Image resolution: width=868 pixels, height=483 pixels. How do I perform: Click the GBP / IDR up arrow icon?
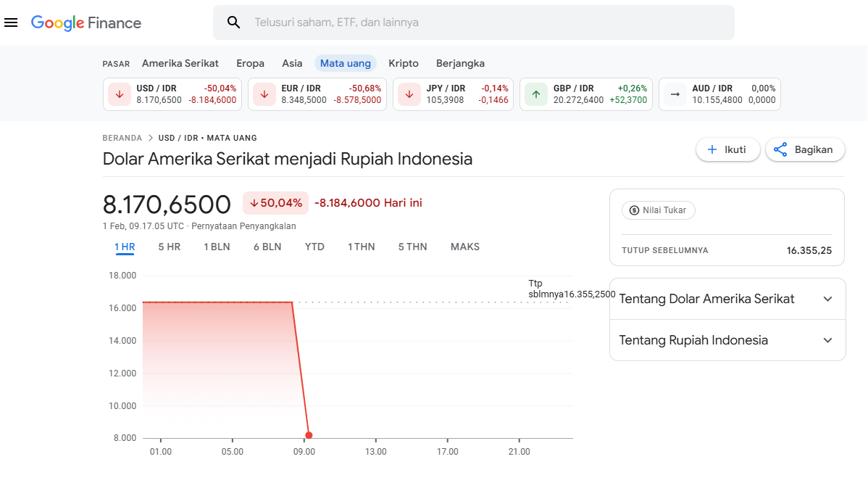pos(536,94)
